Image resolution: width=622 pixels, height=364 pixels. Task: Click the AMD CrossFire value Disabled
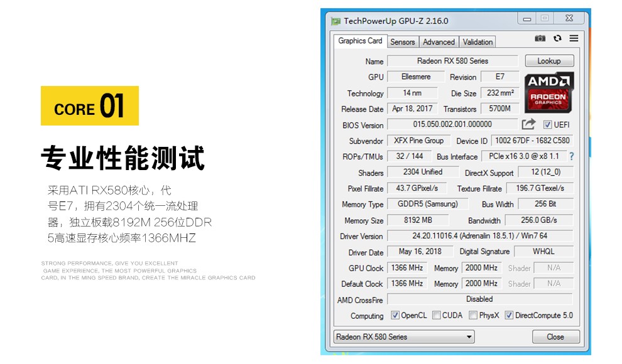(480, 299)
